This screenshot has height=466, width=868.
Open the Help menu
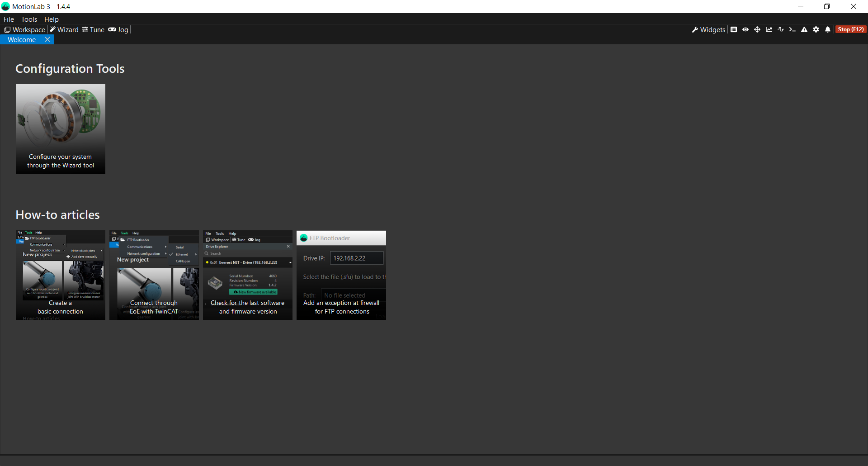click(51, 19)
